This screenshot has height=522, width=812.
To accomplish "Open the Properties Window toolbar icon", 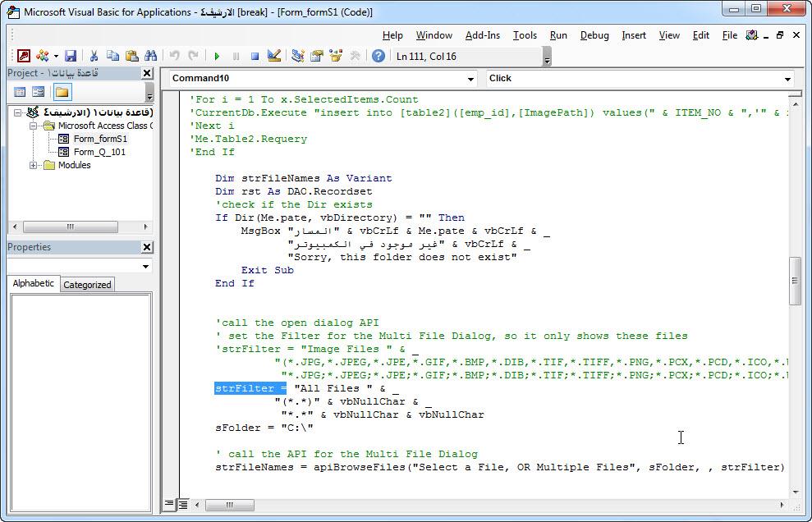I will (x=316, y=56).
